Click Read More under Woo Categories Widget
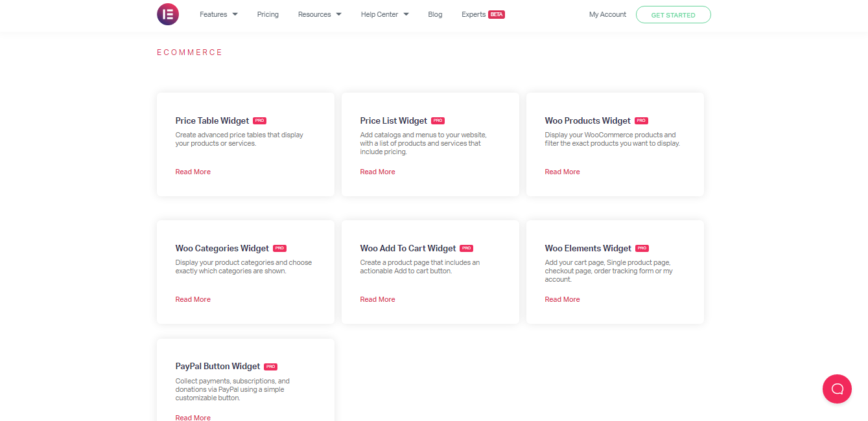This screenshot has height=421, width=868. pyautogui.click(x=193, y=299)
